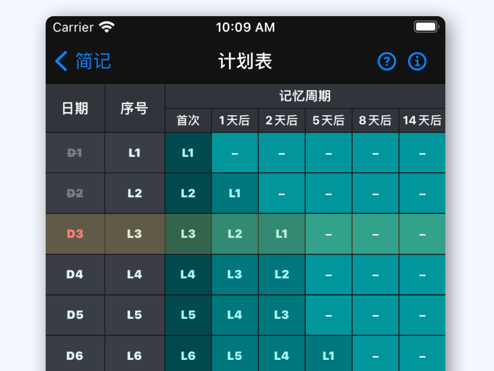Viewport: 494px width, 371px height.
Task: Select the 首次 column header
Action: [x=188, y=120]
